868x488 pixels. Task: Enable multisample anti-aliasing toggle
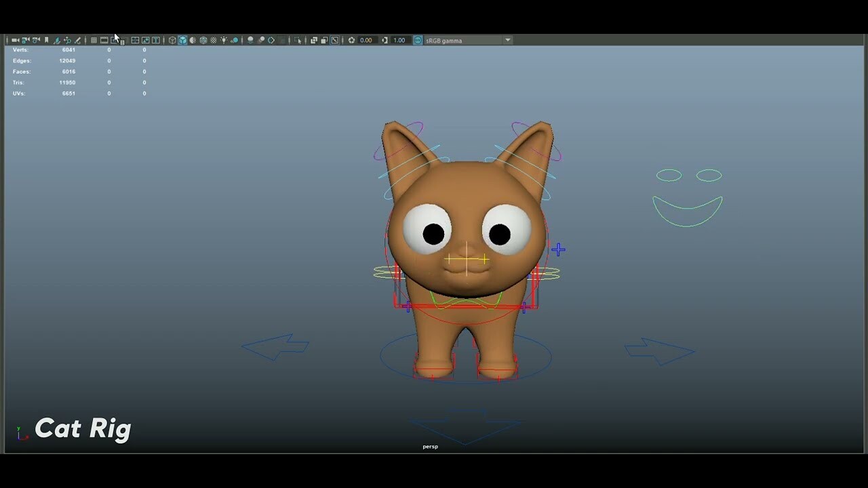click(x=271, y=40)
